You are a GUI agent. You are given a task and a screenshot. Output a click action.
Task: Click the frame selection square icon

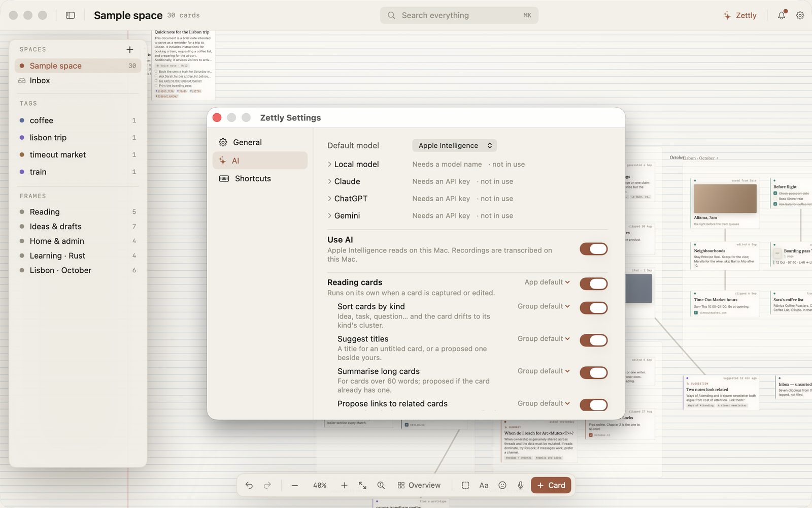[465, 485]
